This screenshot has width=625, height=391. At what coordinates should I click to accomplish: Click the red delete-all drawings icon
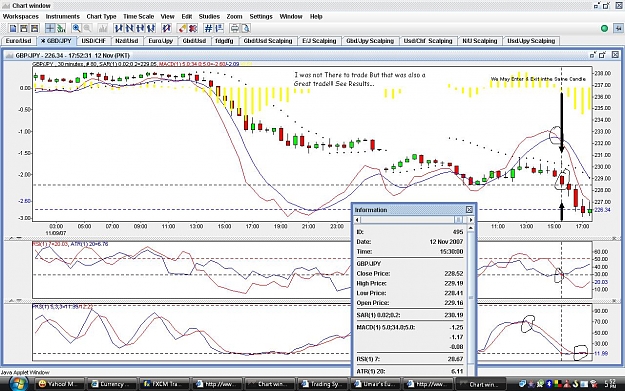(193, 28)
